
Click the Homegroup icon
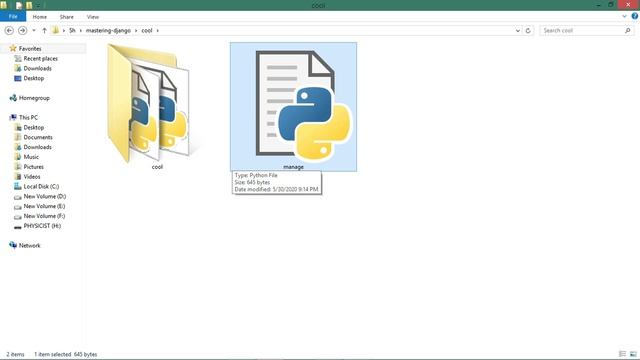point(13,98)
